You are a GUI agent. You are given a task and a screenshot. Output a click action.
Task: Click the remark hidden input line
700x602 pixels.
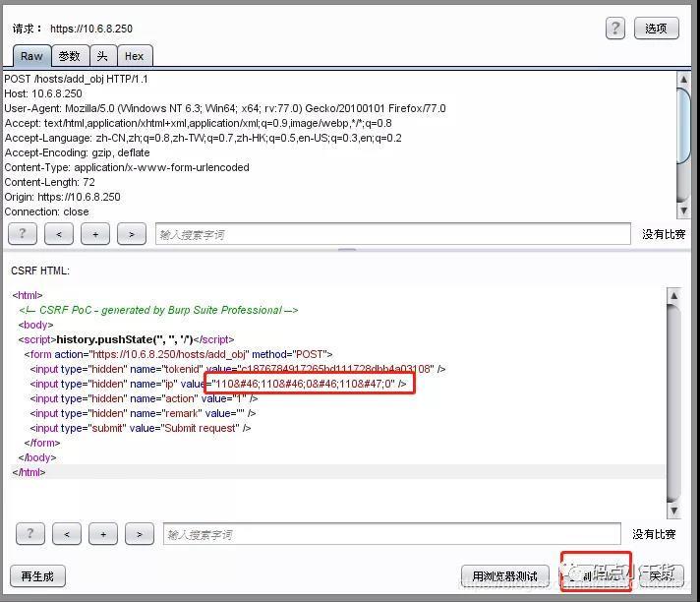pos(143,413)
